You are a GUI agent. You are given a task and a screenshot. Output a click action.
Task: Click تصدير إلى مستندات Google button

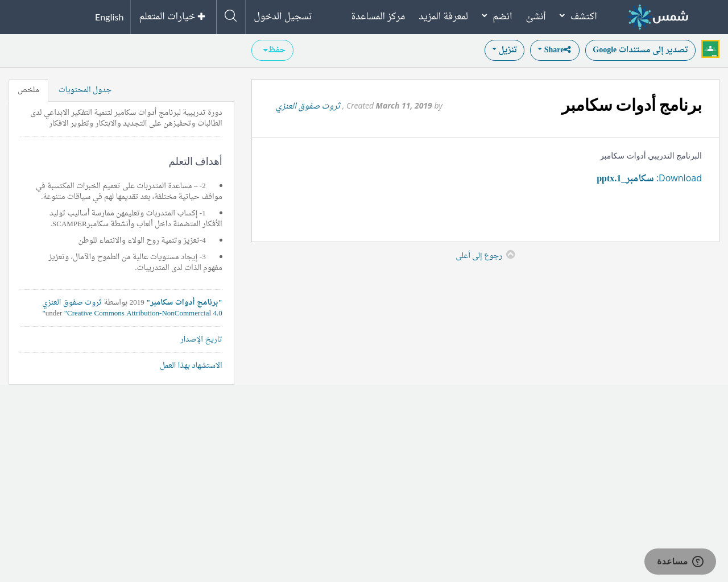click(640, 50)
